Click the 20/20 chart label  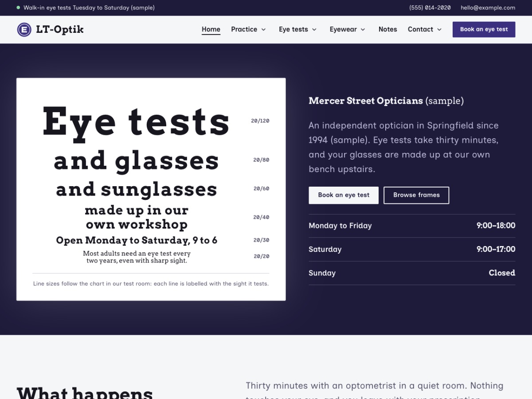tap(262, 256)
